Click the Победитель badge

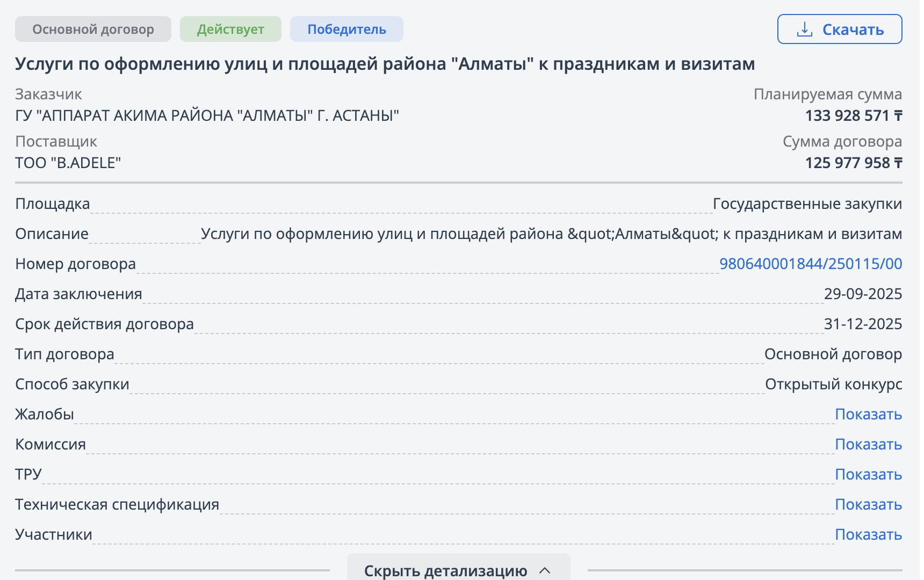point(346,29)
